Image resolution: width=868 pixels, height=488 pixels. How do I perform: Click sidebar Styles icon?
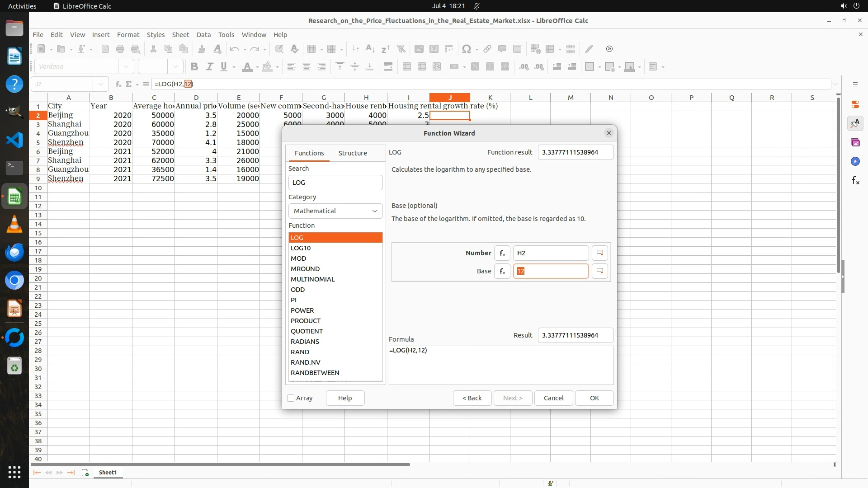(855, 123)
